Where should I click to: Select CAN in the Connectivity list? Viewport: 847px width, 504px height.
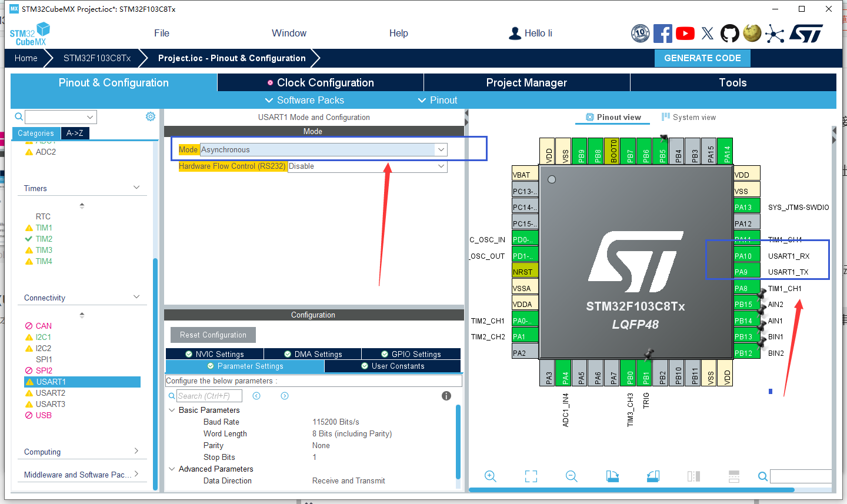click(x=44, y=326)
